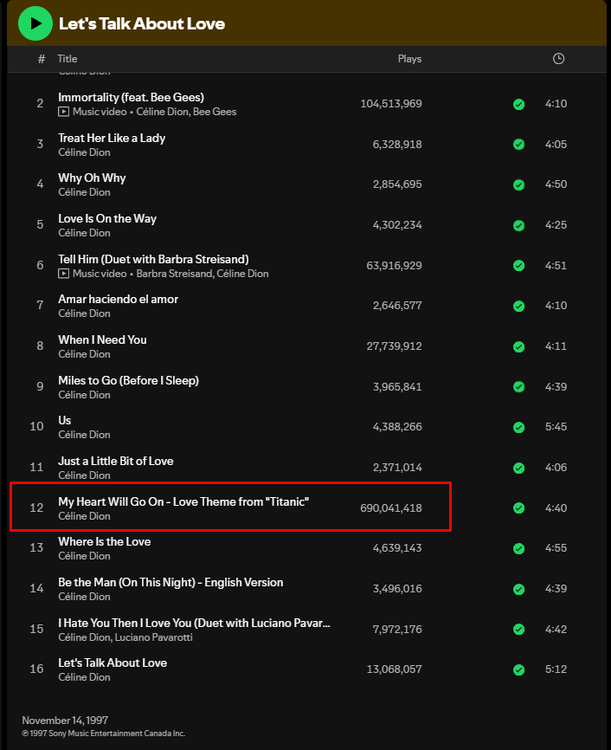Click the 5:45 duration on the Us row
The width and height of the screenshot is (611, 750).
click(556, 427)
